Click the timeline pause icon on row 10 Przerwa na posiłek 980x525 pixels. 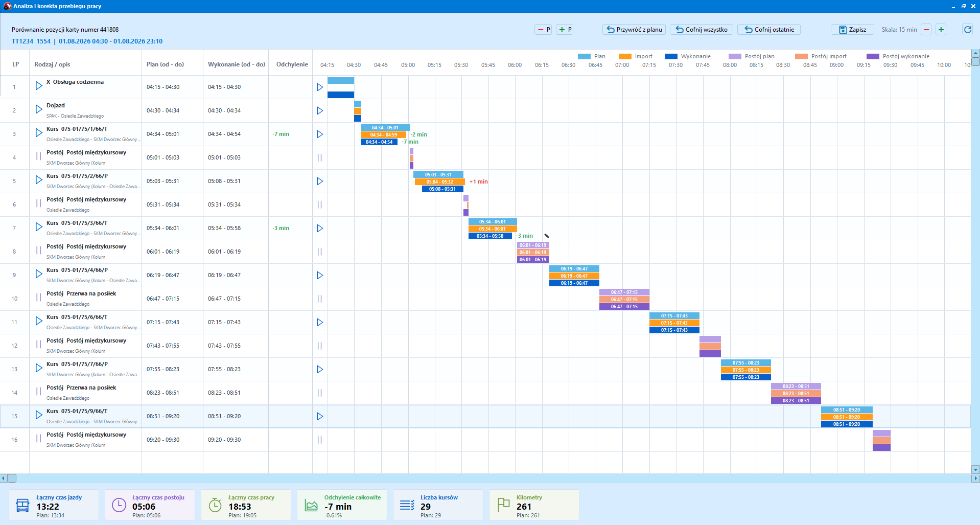click(320, 299)
